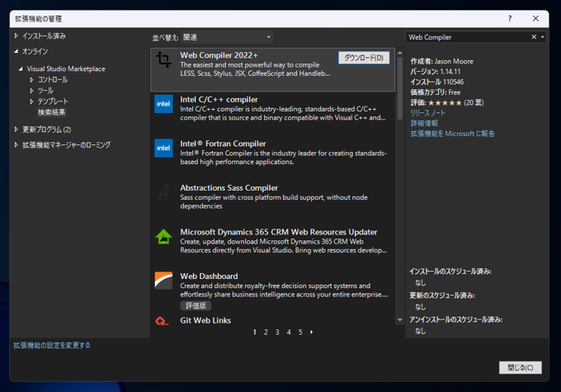This screenshot has height=392, width=561.
Task: Click current page number 1
Action: pos(254,333)
